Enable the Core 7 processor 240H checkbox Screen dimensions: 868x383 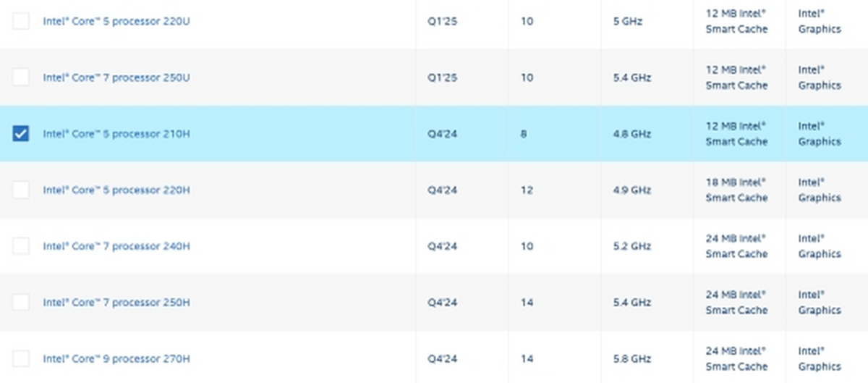(21, 246)
